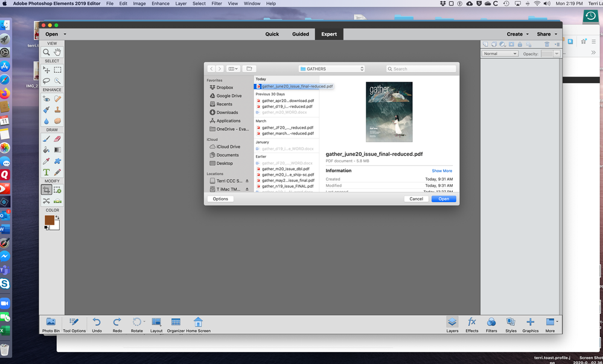Viewport: 603px width, 364px height.
Task: Open the Opacity dropdown arrow
Action: tap(557, 54)
